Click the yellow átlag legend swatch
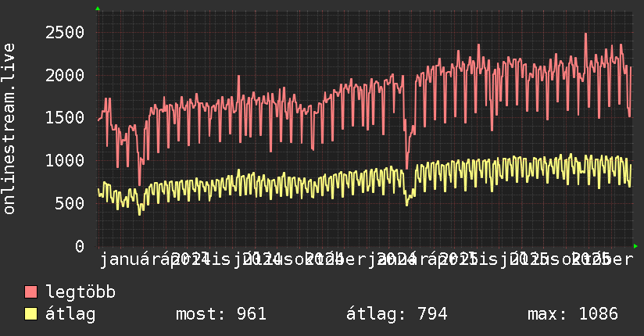 tap(30, 313)
